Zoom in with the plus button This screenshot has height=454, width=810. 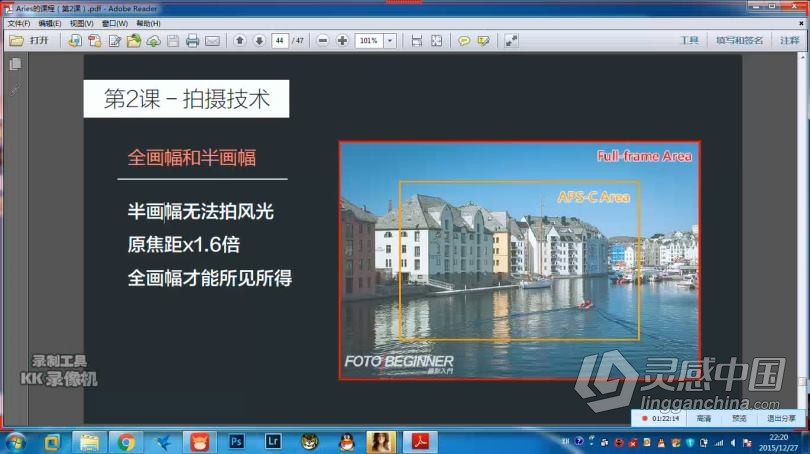(342, 40)
